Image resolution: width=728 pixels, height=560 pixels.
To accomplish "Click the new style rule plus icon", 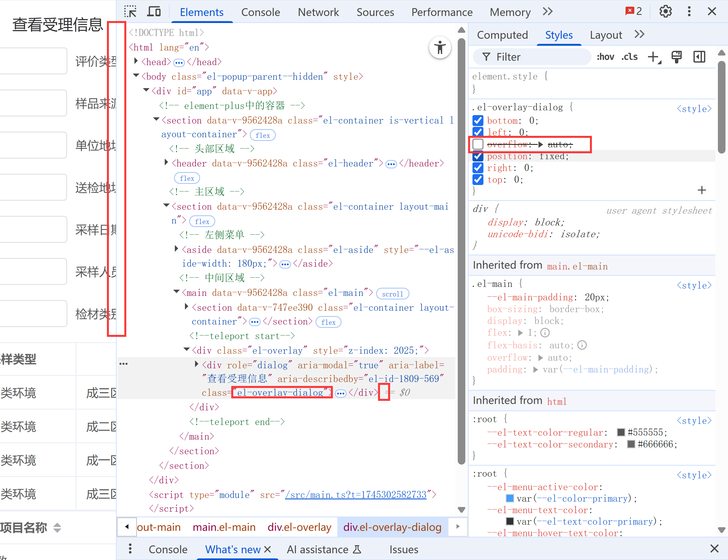I will click(654, 57).
